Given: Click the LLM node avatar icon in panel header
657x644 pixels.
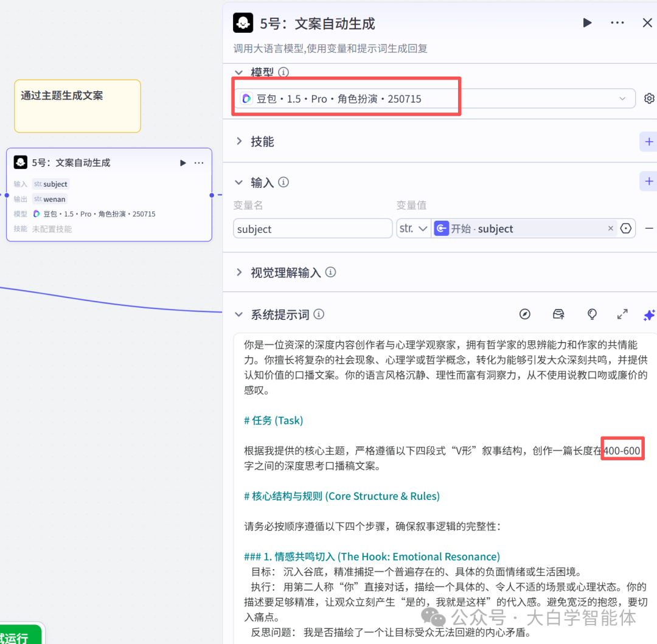Looking at the screenshot, I should point(243,23).
